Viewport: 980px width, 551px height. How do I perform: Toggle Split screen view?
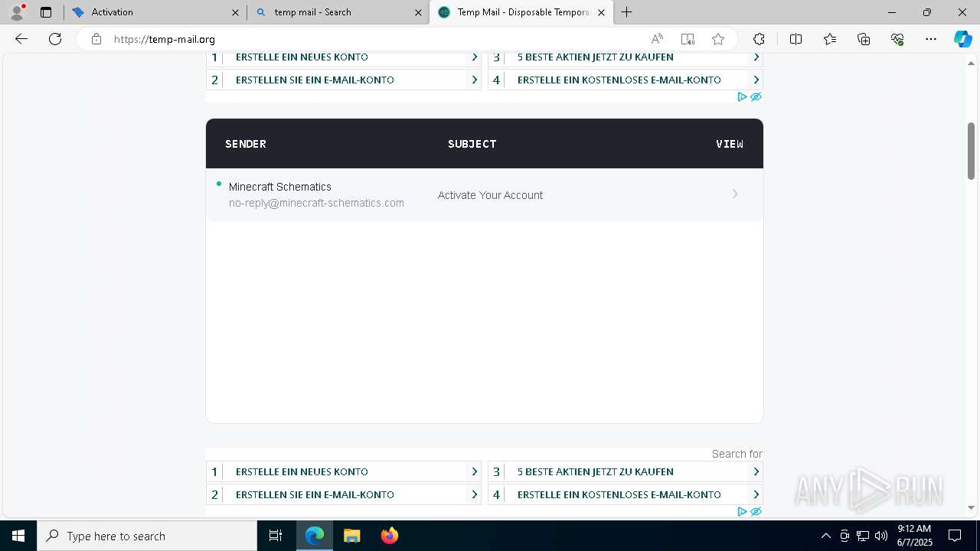click(x=795, y=39)
